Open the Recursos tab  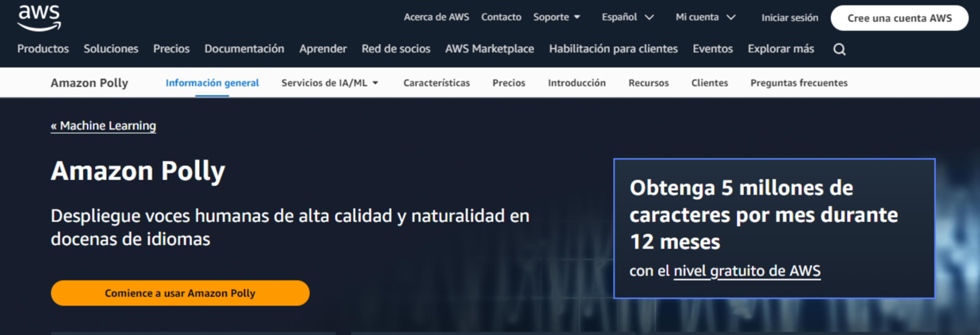(648, 83)
